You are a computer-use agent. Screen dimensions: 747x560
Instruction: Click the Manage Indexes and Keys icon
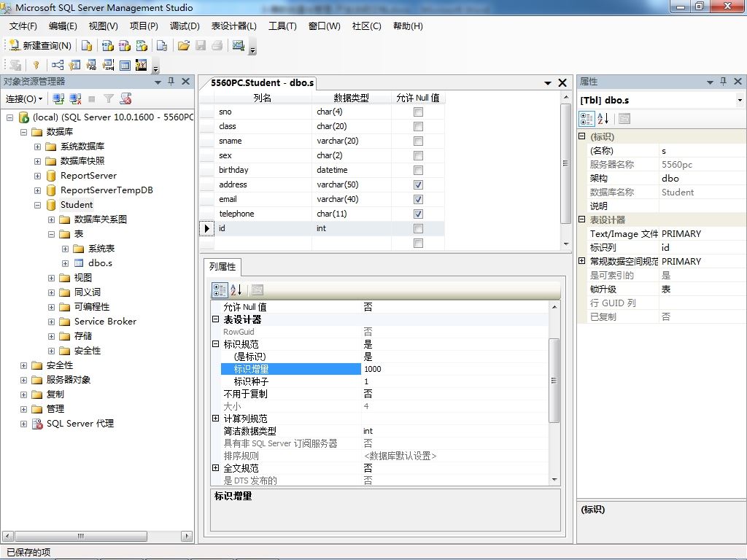click(74, 65)
